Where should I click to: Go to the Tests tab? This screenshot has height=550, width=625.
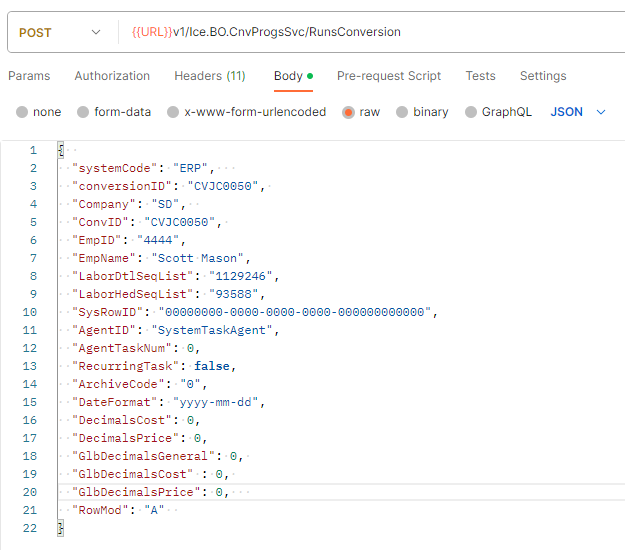480,76
